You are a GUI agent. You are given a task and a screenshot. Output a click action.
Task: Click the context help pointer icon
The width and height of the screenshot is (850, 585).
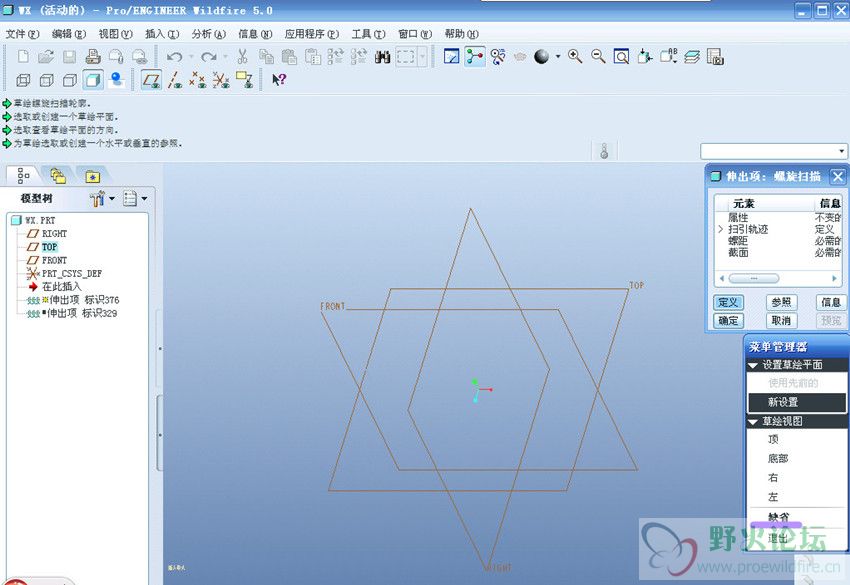coord(279,80)
